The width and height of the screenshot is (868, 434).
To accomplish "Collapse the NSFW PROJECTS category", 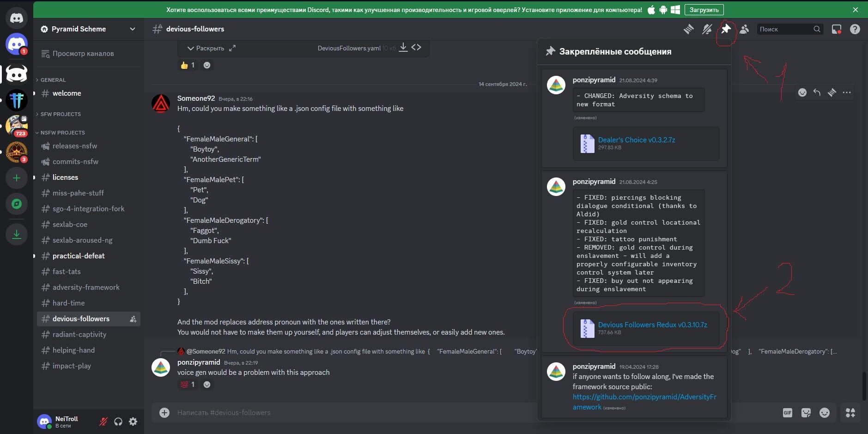I will click(x=62, y=133).
